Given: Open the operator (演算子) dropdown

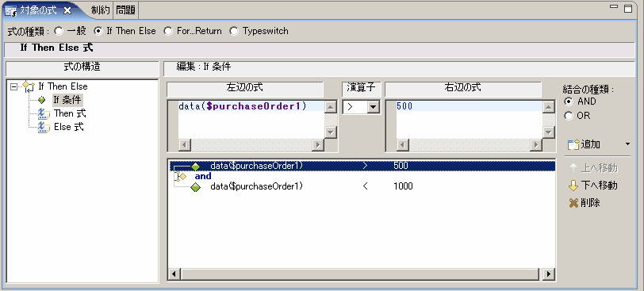Looking at the screenshot, I should pos(373,107).
